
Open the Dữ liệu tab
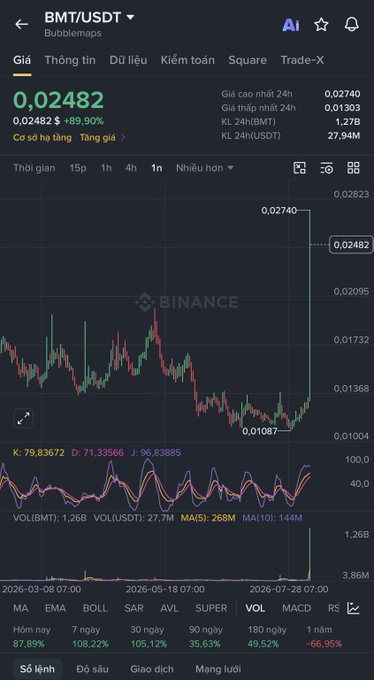pyautogui.click(x=128, y=60)
